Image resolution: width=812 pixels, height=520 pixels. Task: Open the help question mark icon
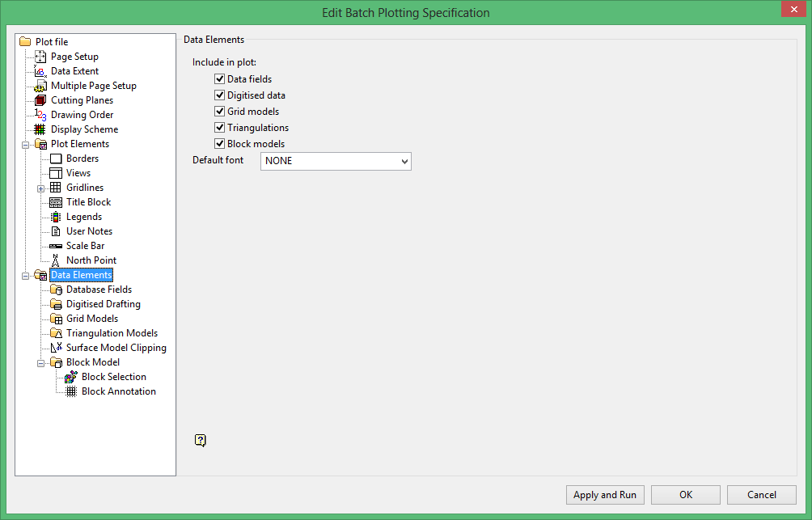[201, 440]
